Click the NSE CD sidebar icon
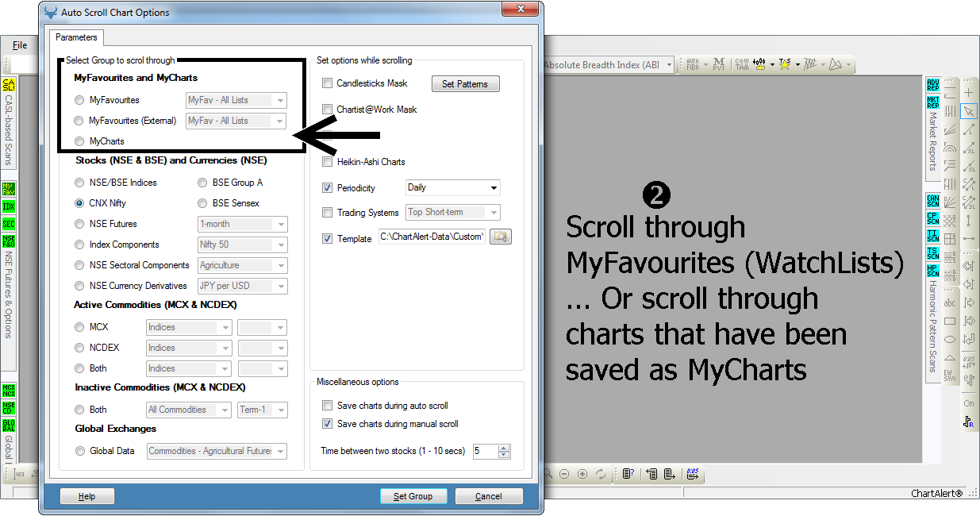This screenshot has width=980, height=516. 10,408
